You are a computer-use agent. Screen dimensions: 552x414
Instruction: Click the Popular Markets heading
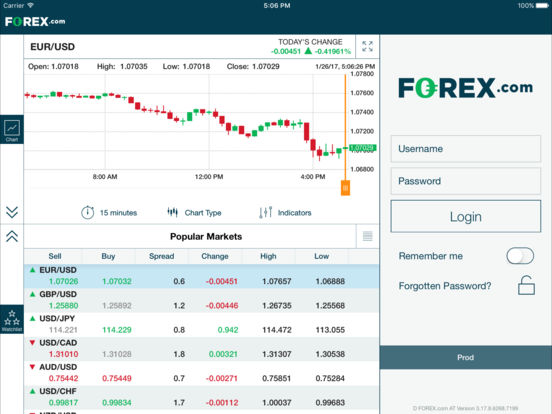click(206, 237)
